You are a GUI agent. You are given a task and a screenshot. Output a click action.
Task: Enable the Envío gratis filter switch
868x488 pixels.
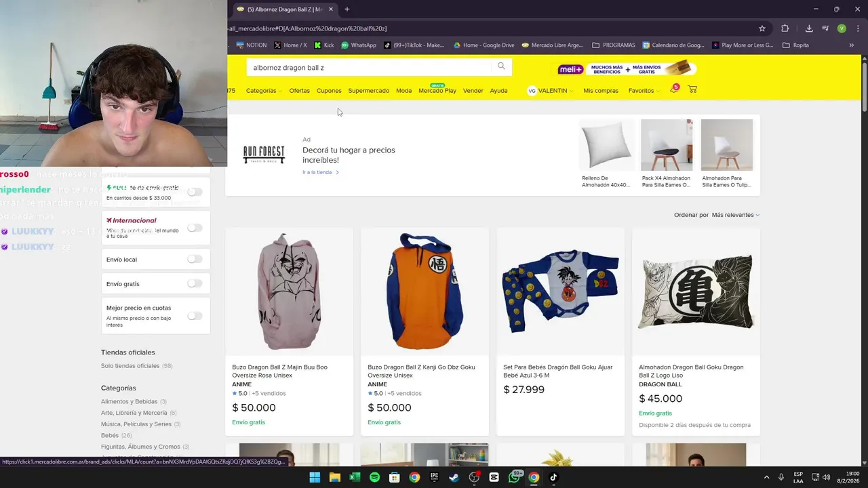pyautogui.click(x=195, y=283)
